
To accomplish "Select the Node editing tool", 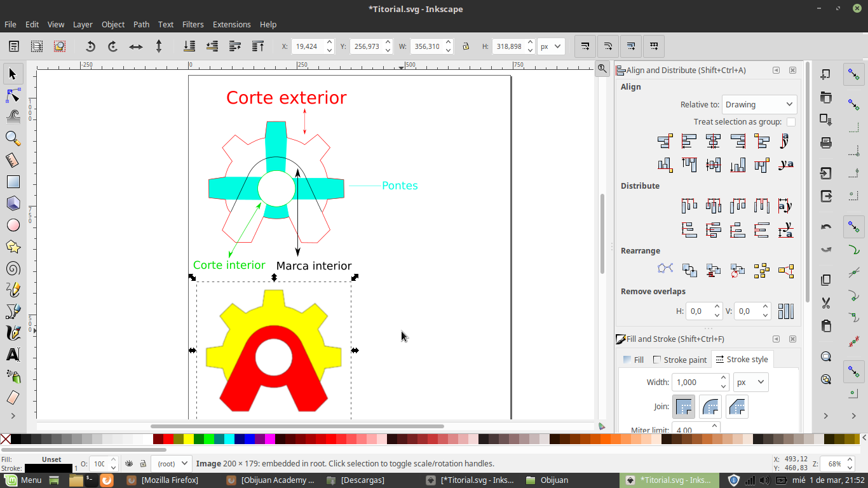I will click(13, 96).
